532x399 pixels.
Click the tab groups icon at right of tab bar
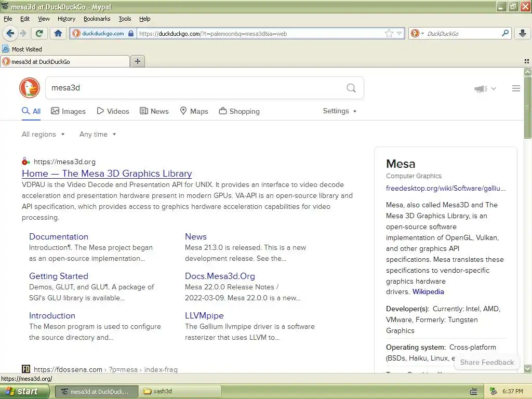pos(527,61)
